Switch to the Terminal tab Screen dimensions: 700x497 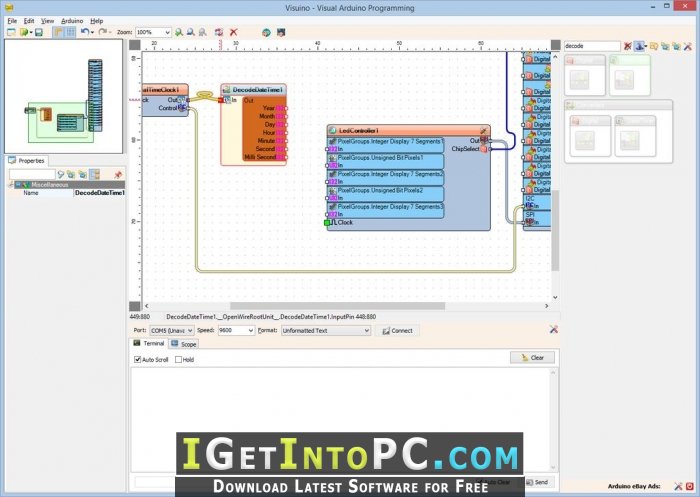pos(149,343)
